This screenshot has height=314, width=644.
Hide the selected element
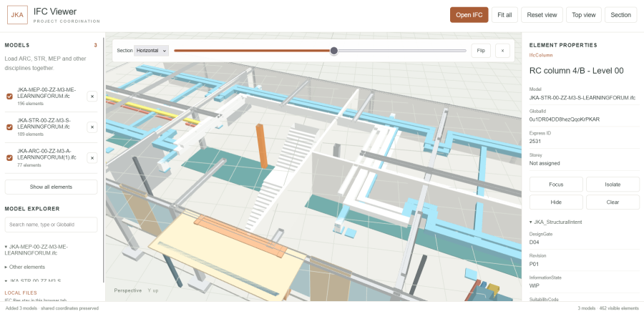coord(556,202)
